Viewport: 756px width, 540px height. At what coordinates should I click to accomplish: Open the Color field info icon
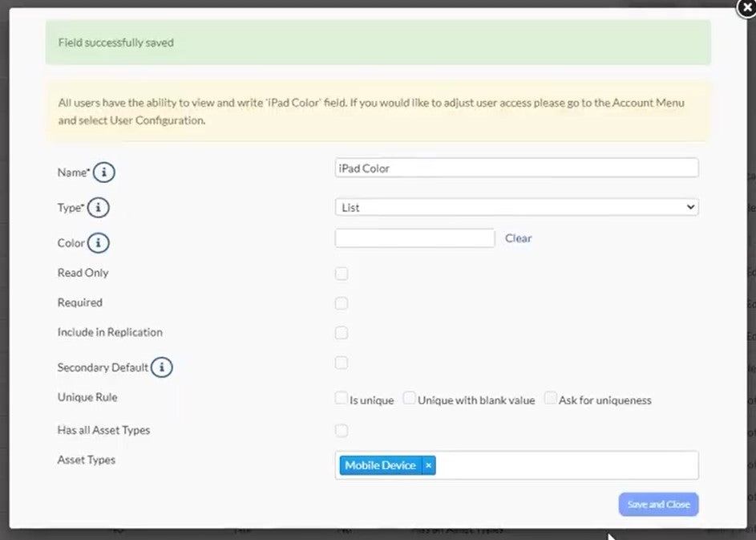pyautogui.click(x=99, y=243)
